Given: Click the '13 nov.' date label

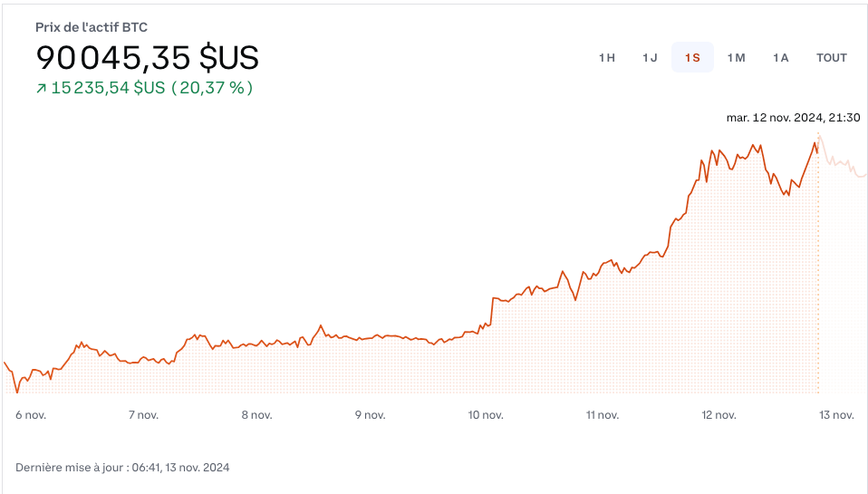Looking at the screenshot, I should tap(837, 415).
